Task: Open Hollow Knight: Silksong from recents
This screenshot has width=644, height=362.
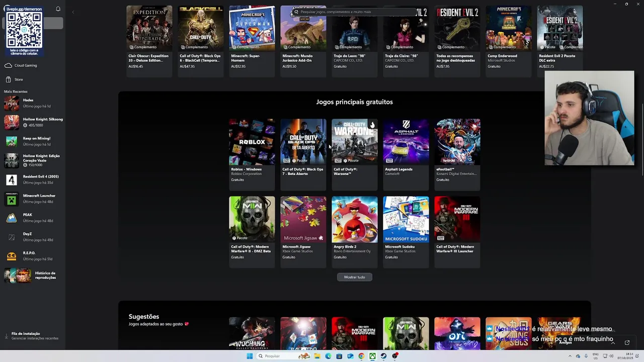Action: pos(33,122)
